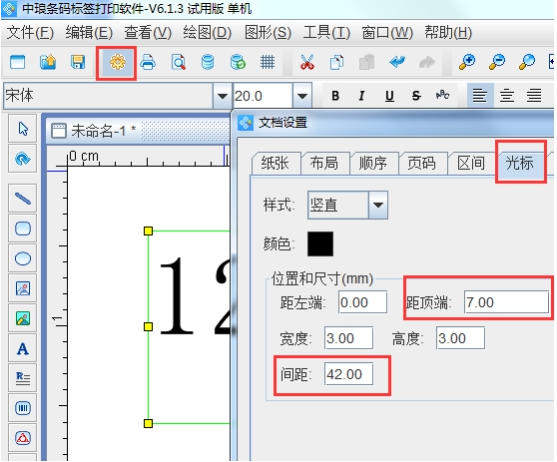Select the line drawing tool
This screenshot has width=557, height=462.
[x=23, y=198]
